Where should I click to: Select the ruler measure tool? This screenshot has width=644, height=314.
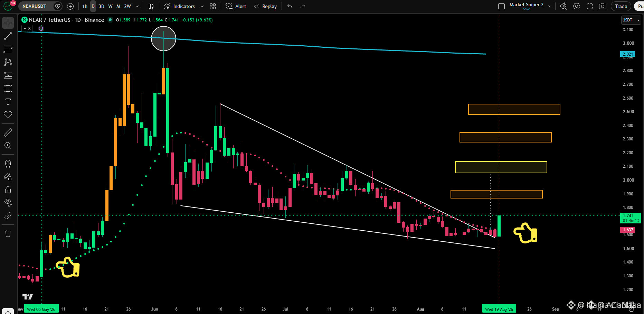(x=8, y=132)
